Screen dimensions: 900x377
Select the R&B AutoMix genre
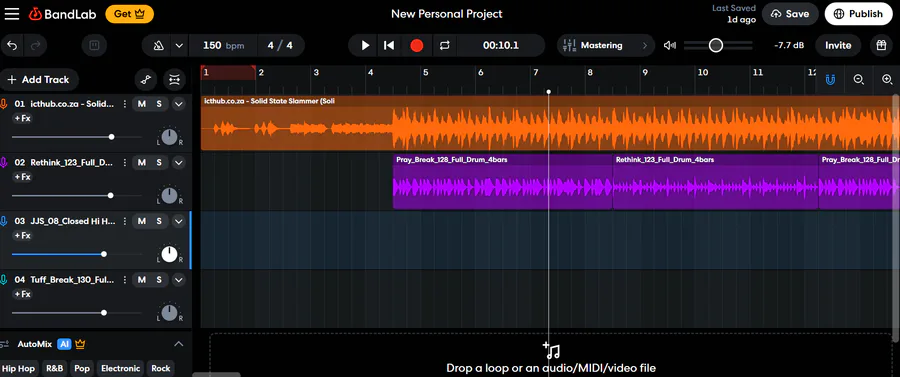click(55, 368)
